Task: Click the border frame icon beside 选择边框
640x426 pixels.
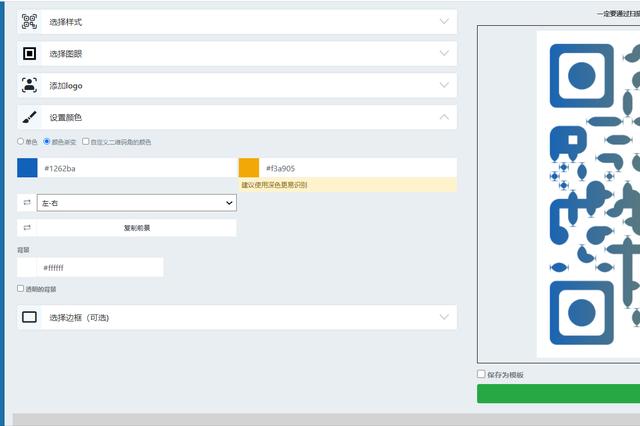Action: click(29, 317)
